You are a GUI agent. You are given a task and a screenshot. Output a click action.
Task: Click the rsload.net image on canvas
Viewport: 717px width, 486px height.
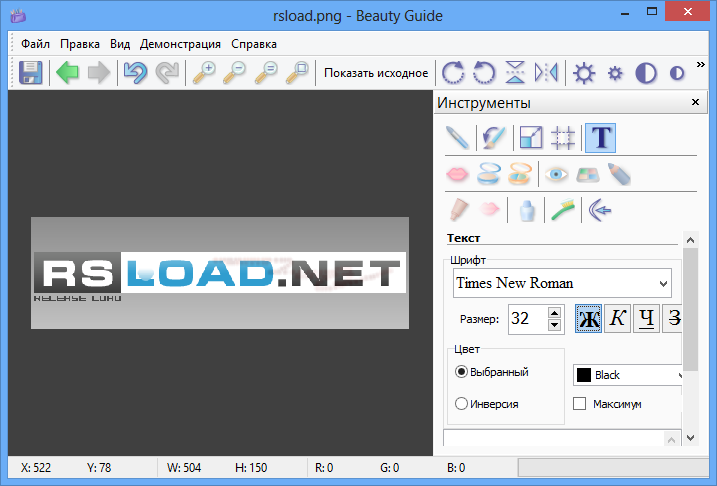click(x=220, y=273)
